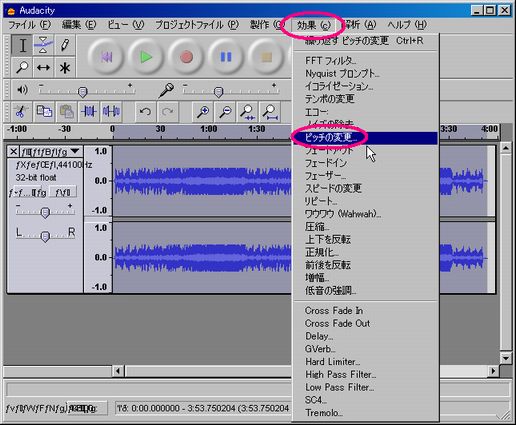Click the Cut scissors icon
Image resolution: width=516 pixels, height=425 pixels.
pos(21,112)
